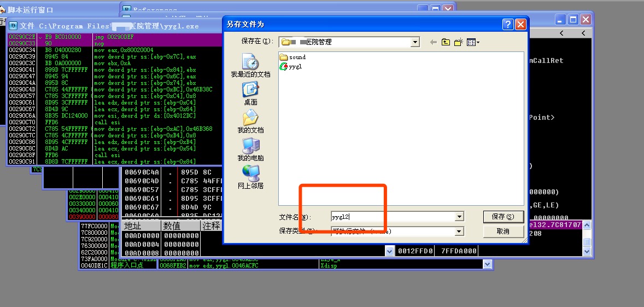
Task: Select the mov esi,dword ptr ds:[0x4012DC] row
Action: 115,115
